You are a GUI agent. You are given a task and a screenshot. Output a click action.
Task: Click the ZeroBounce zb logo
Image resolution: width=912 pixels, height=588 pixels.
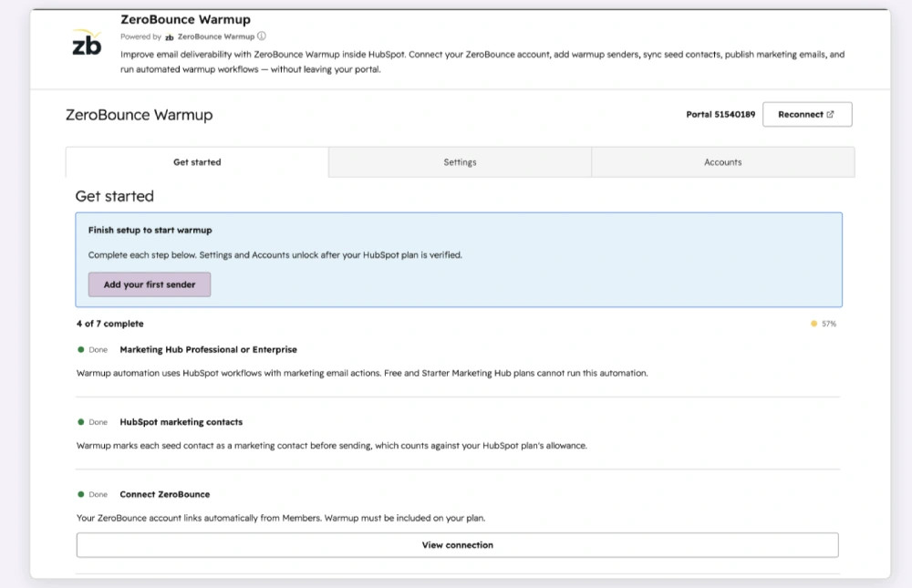click(x=87, y=43)
